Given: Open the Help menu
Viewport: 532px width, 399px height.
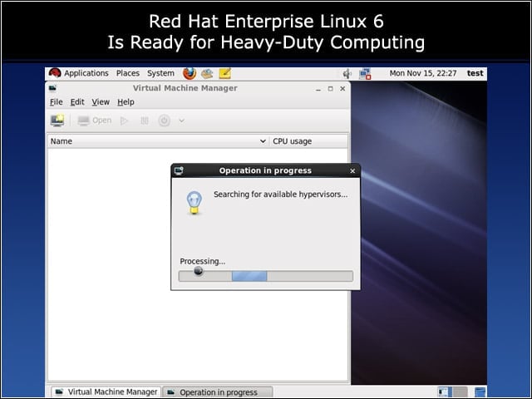Looking at the screenshot, I should tap(126, 101).
